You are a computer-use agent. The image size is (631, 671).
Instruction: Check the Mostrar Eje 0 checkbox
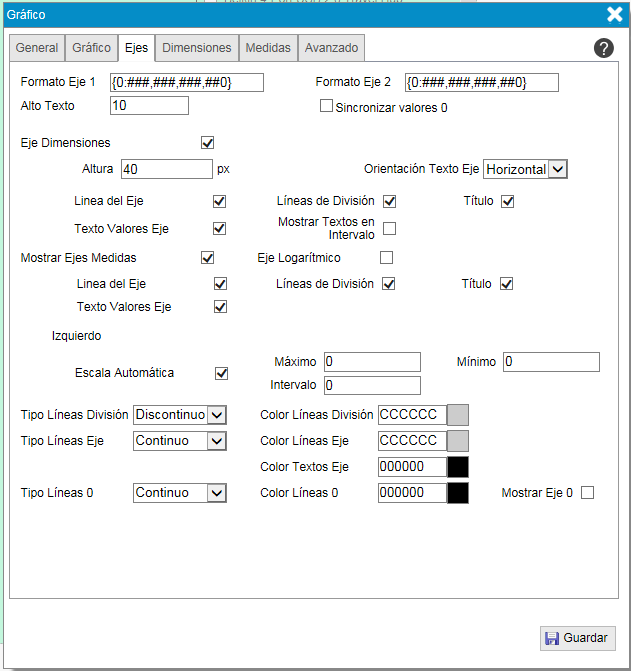pos(587,492)
